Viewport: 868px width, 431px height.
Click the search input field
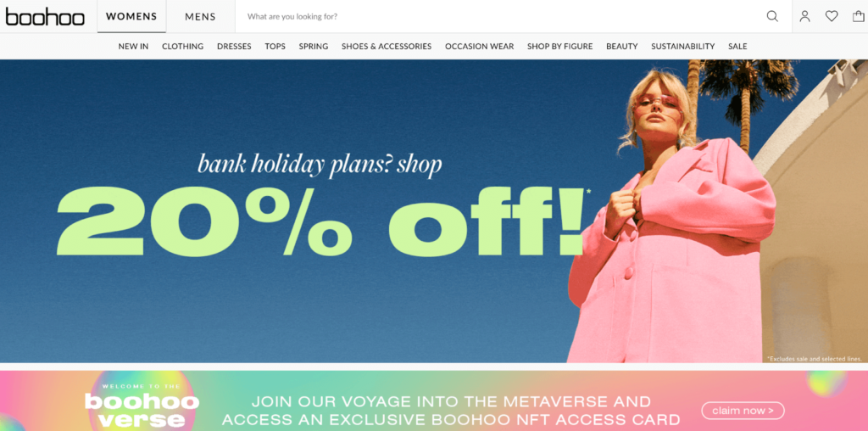point(498,17)
